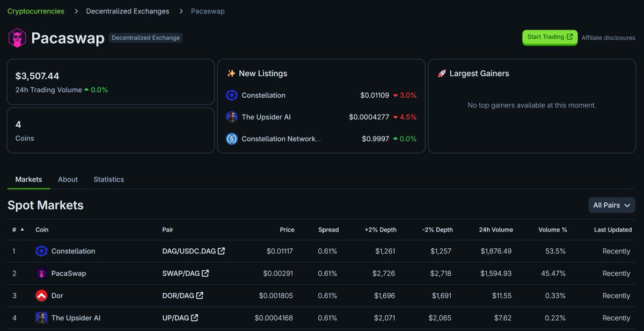Screen dimensions: 644x331
Task: Open external link icon for DOR/DAG pair
Action: point(200,296)
